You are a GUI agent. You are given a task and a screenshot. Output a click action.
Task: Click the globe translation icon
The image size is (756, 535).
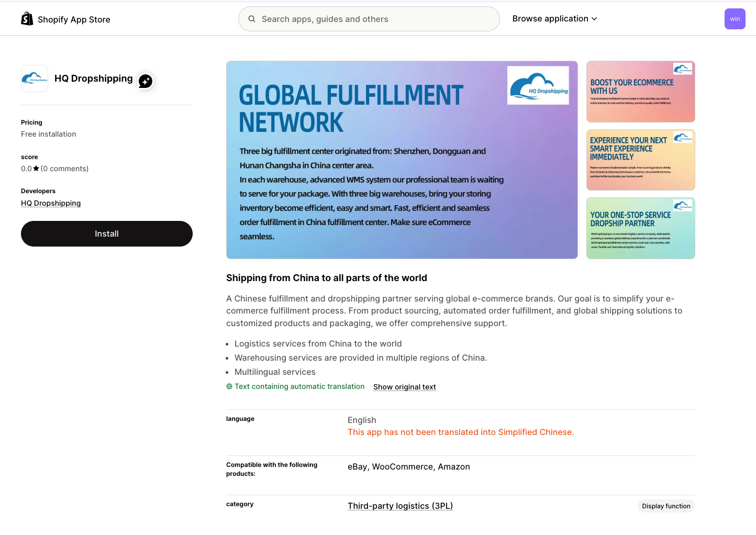coord(229,386)
